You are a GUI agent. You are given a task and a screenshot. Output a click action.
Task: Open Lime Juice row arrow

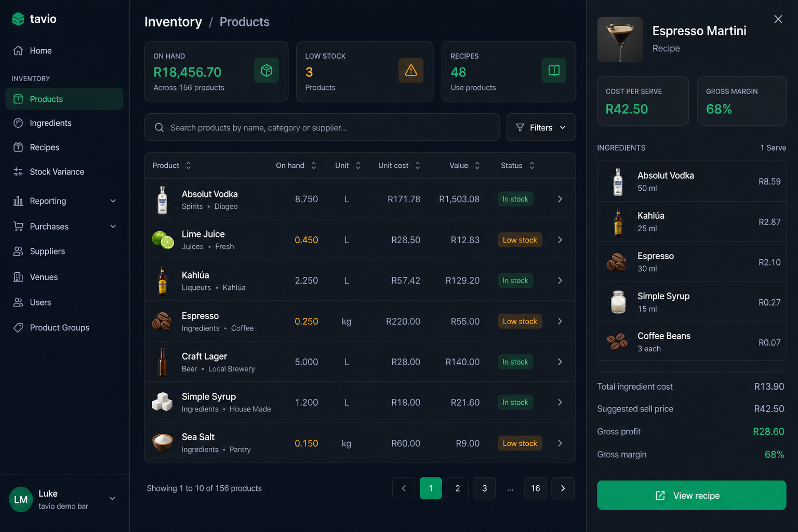click(560, 240)
